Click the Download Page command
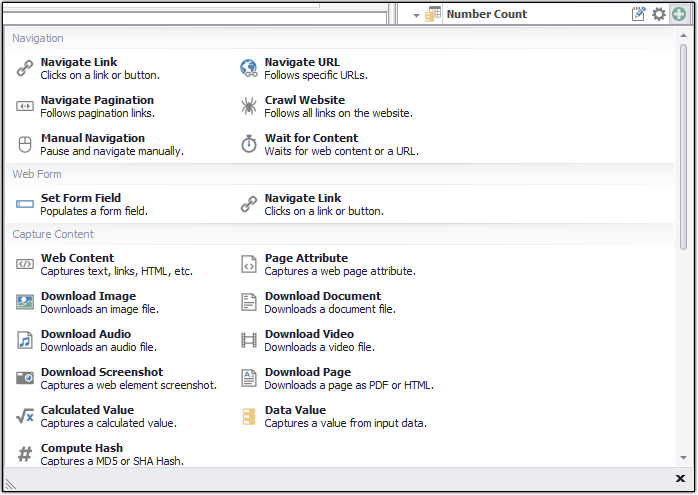This screenshot has height=495, width=698. [307, 372]
